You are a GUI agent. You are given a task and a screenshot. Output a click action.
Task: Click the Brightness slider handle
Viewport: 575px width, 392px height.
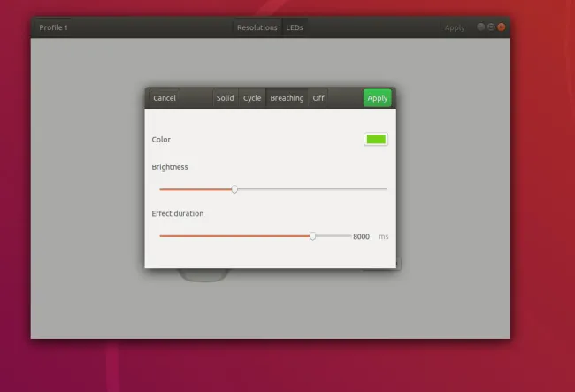click(x=234, y=188)
